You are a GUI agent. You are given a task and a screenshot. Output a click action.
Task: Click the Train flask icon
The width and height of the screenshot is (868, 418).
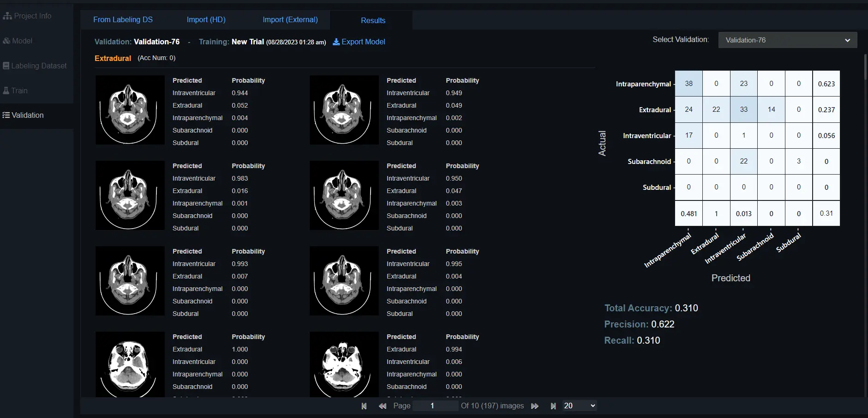6,91
